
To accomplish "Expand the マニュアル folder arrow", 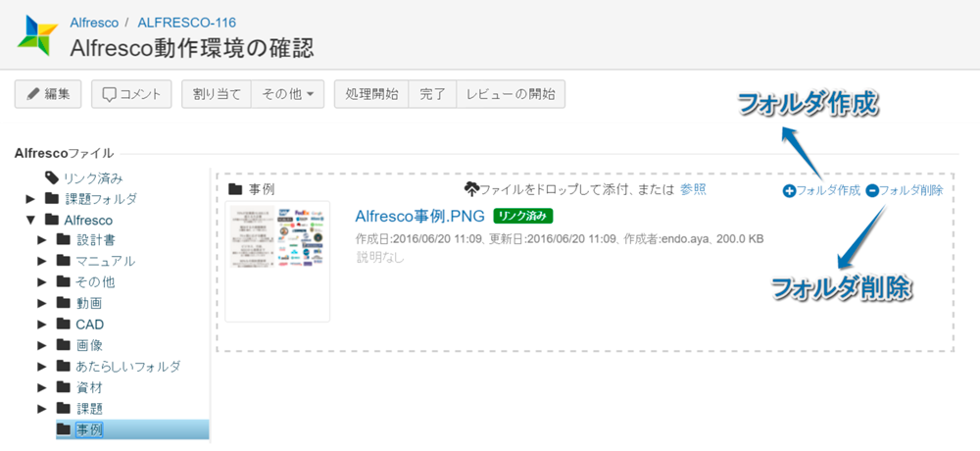I will pos(42,262).
